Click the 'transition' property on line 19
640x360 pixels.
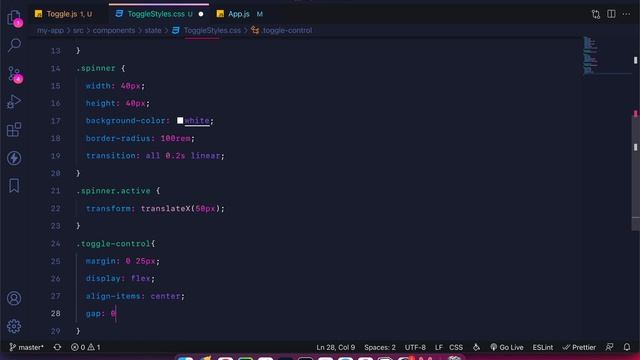[110, 156]
